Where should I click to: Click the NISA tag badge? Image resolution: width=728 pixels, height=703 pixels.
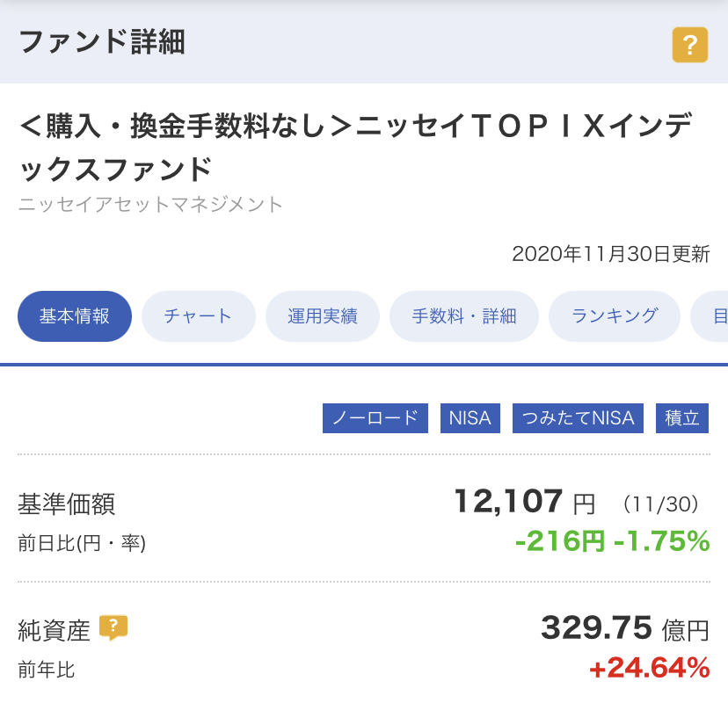coord(470,418)
